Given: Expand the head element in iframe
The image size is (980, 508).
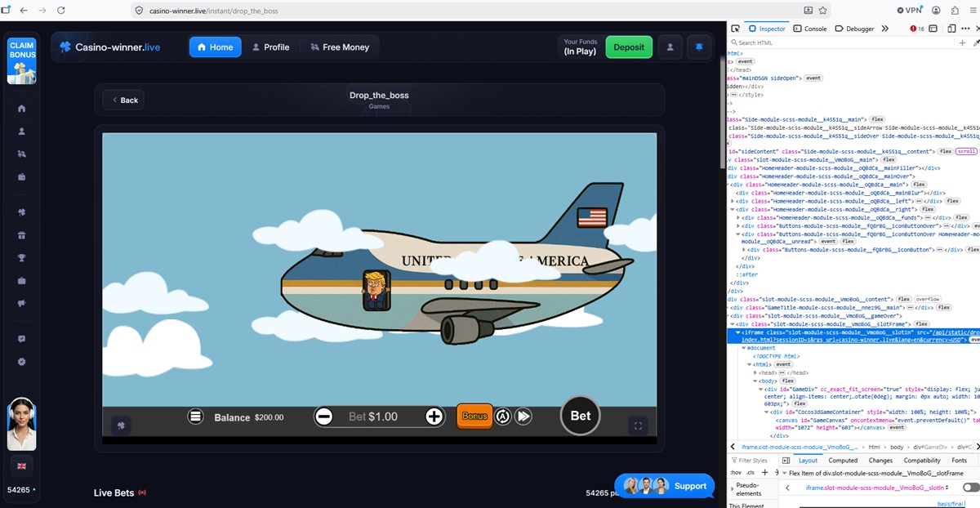Looking at the screenshot, I should (755, 372).
